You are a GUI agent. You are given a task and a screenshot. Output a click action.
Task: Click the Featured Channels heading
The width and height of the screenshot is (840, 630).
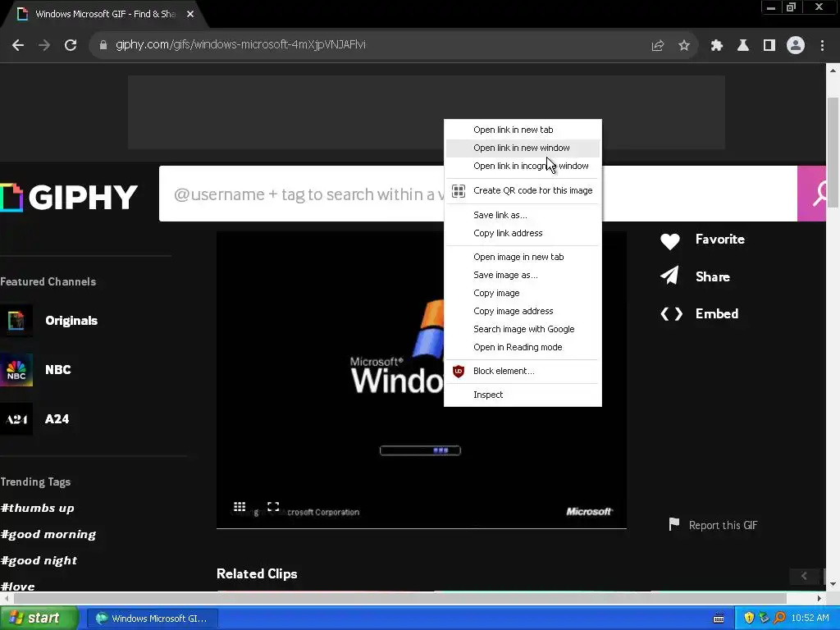coord(48,282)
